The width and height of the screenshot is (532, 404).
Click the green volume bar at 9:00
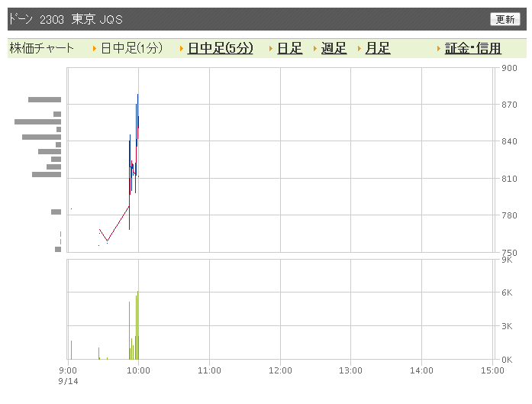point(71,350)
